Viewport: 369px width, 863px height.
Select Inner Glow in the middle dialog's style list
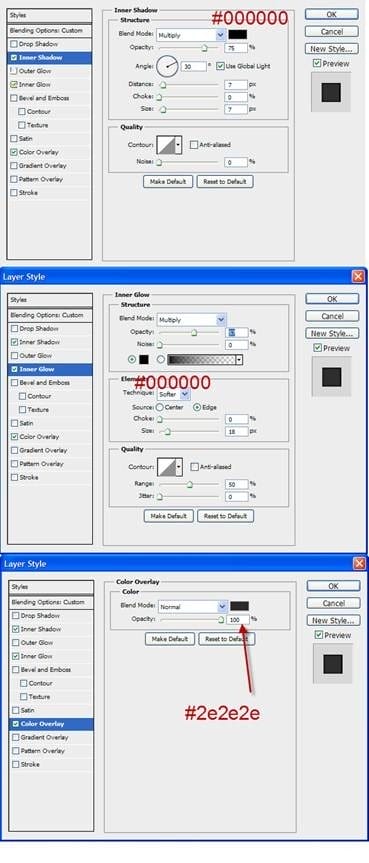pyautogui.click(x=50, y=369)
